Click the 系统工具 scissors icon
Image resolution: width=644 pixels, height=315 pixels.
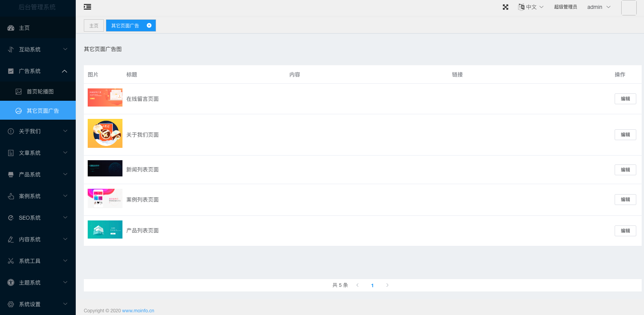11,261
